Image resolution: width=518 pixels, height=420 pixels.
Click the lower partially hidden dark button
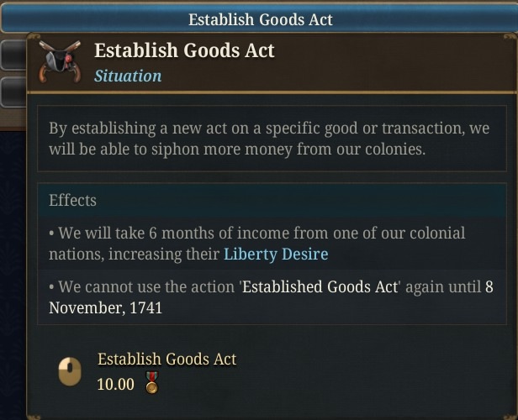tap(13, 92)
